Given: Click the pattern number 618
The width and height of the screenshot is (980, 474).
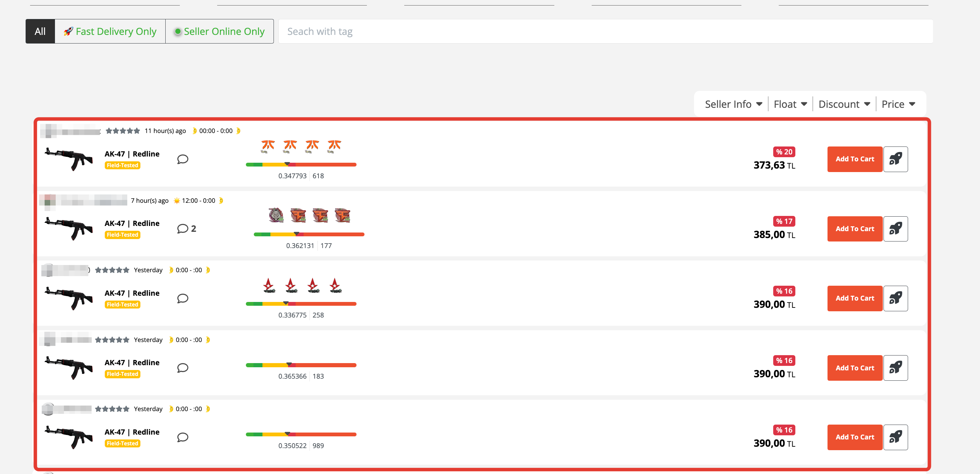Looking at the screenshot, I should [318, 176].
